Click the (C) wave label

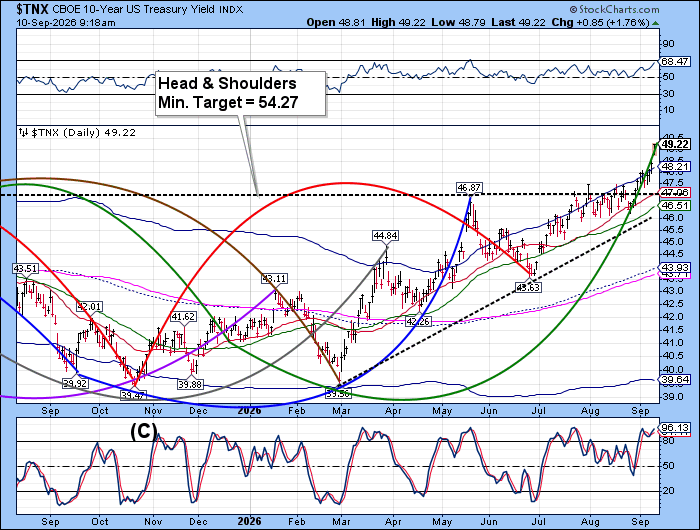[143, 432]
